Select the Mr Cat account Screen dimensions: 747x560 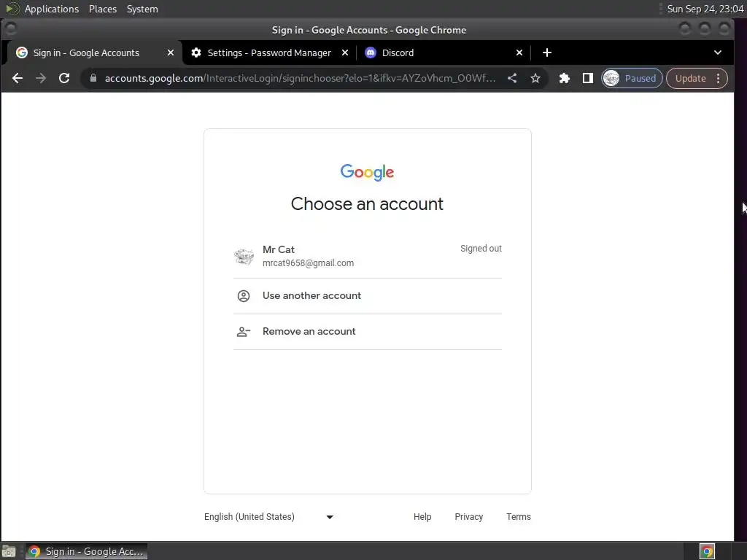coord(368,256)
